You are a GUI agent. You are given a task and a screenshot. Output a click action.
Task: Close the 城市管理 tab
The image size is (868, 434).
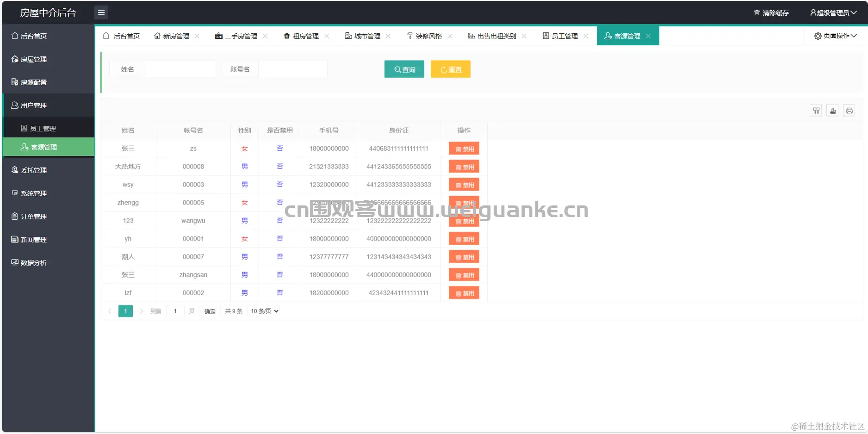pos(388,36)
